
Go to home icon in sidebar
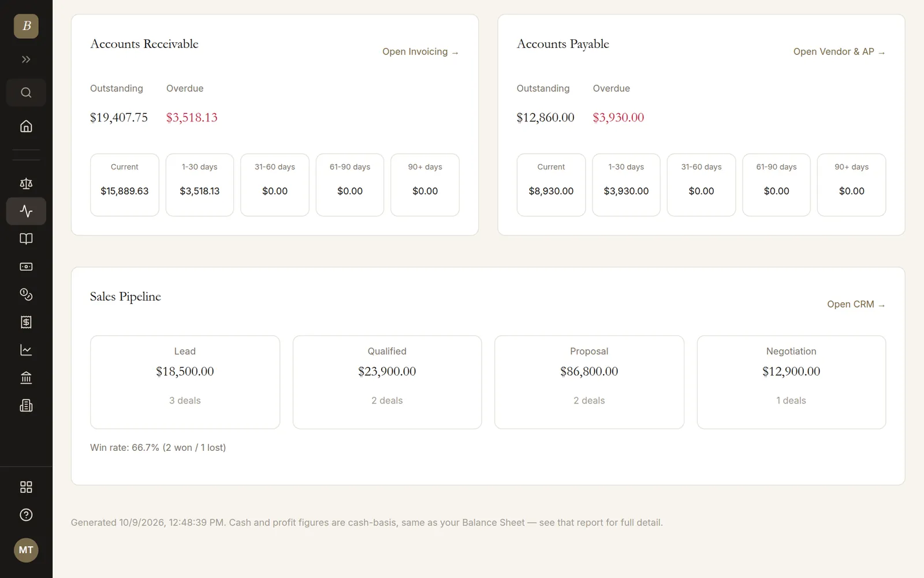[26, 126]
